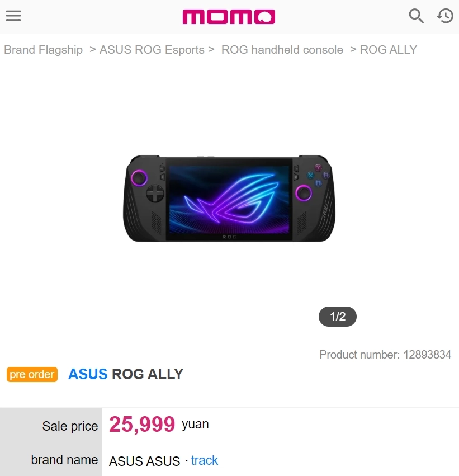Viewport: 459px width, 476px height.
Task: Click blue ASUS brand in product title
Action: (x=88, y=374)
